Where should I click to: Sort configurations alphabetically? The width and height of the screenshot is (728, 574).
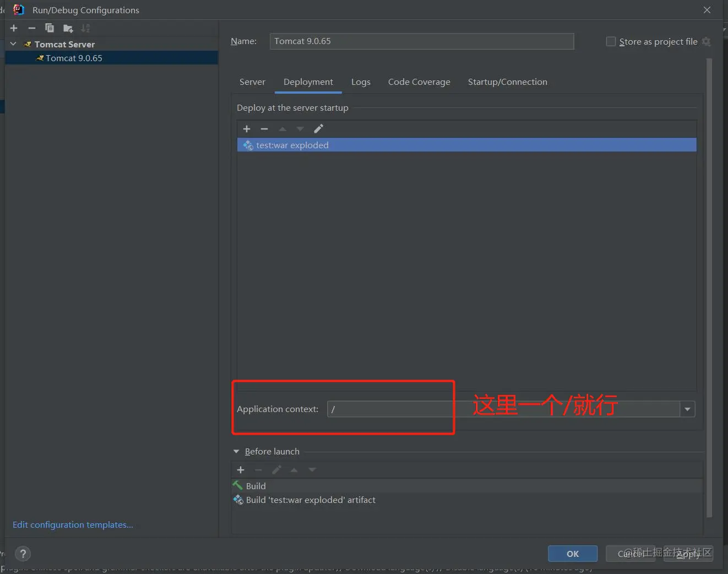85,28
